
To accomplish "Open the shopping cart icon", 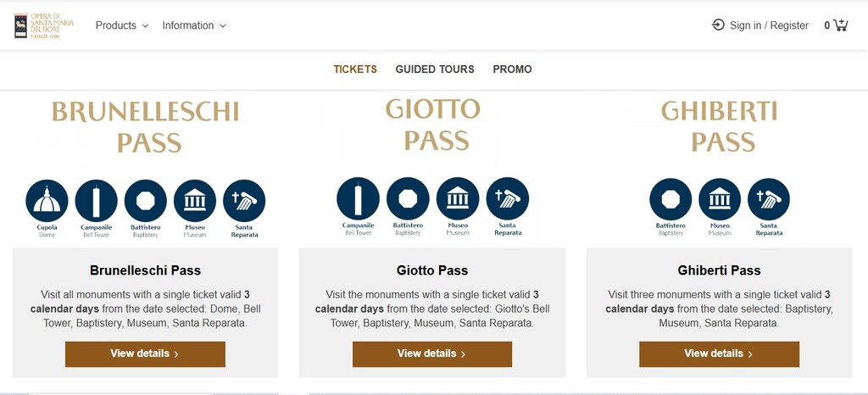I will (840, 25).
